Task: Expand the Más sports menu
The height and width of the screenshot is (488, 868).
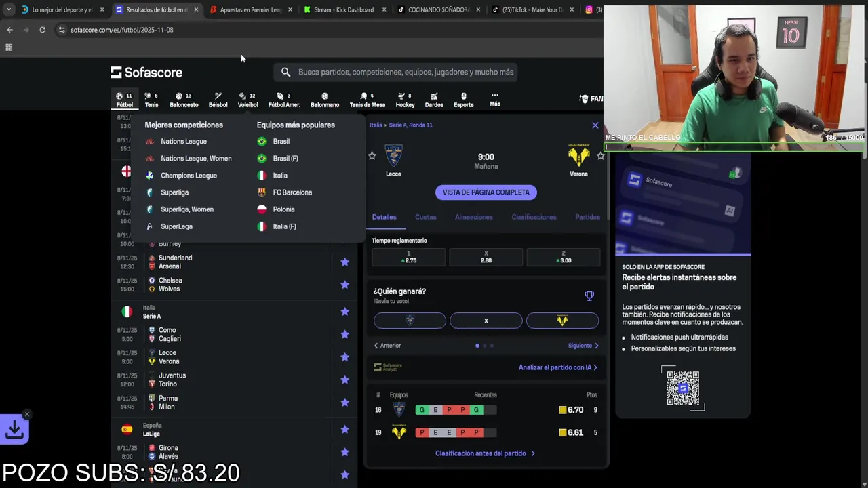Action: [495, 100]
